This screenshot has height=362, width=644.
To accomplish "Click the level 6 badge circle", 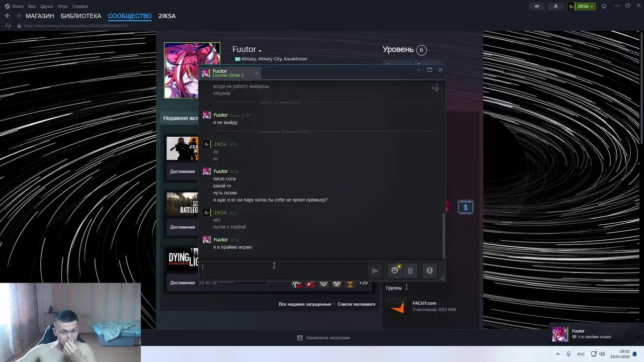I will [x=422, y=50].
